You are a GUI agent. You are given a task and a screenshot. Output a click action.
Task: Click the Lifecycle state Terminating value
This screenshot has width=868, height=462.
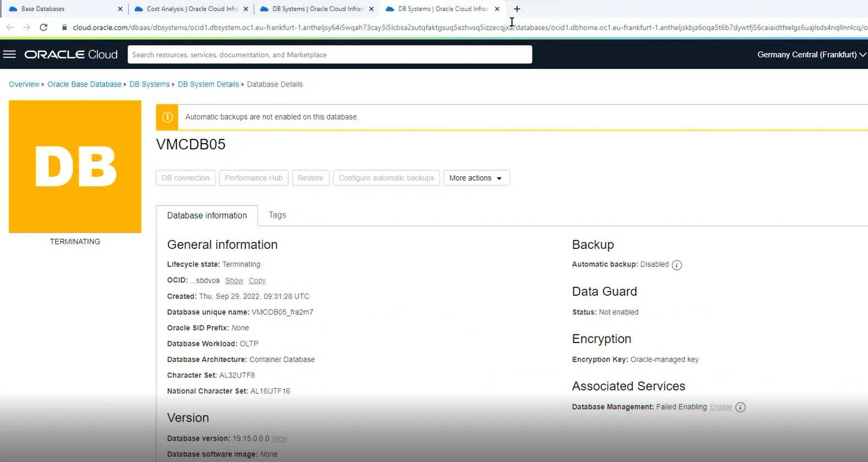(x=241, y=264)
